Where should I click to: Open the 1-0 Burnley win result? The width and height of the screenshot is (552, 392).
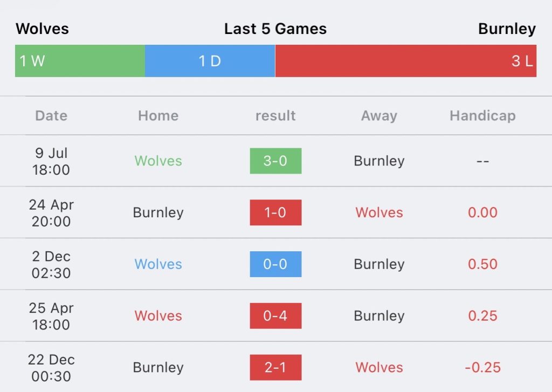275,212
